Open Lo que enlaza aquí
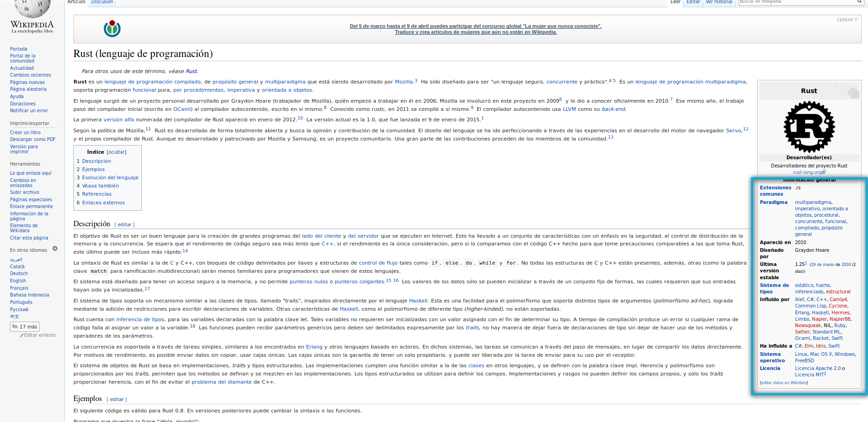Viewport: 868px width, 422px height. 31,173
